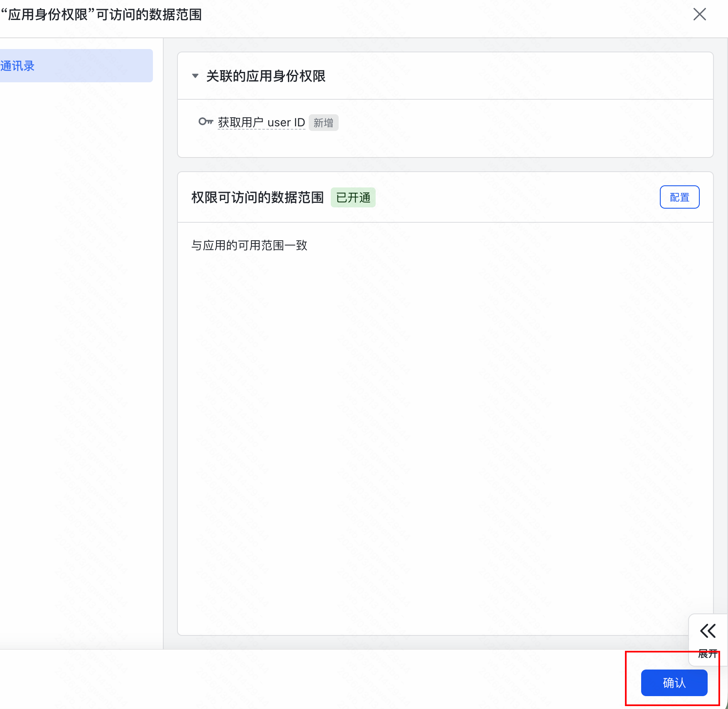This screenshot has width=728, height=709.
Task: Open the 获取用户 user ID permission link
Action: 261,123
